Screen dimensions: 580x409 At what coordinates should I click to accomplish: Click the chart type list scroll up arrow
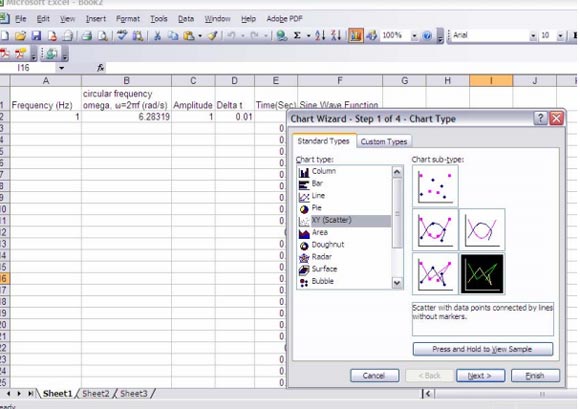coord(397,172)
